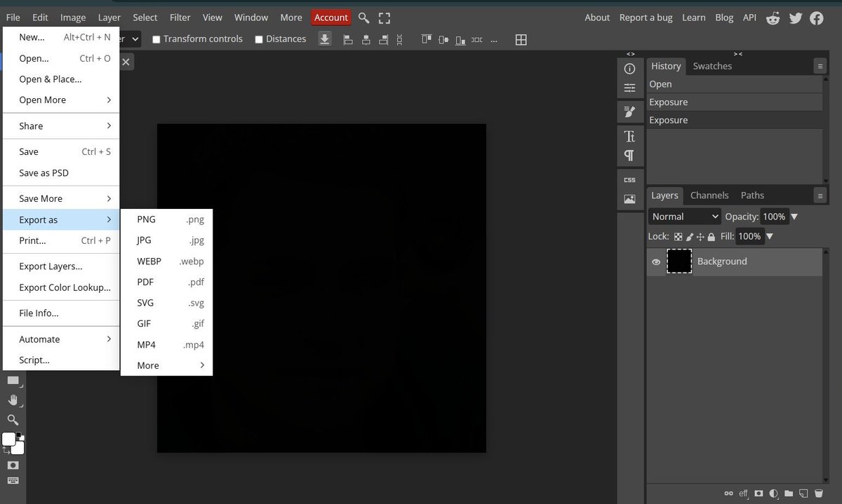Create new folder icon in Layers
Screen dimensions: 842x504
tap(789, 493)
